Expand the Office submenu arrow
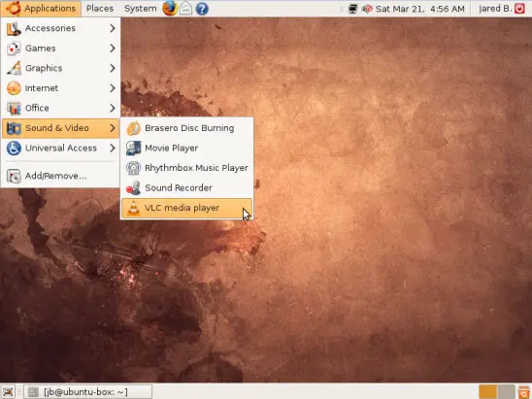 point(113,108)
